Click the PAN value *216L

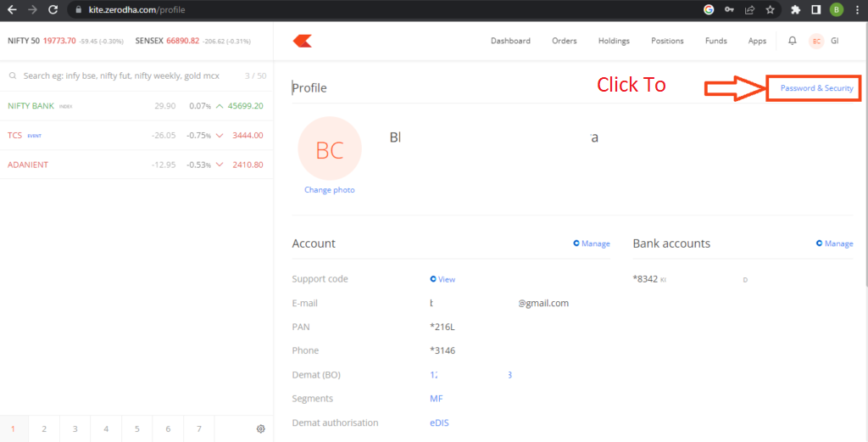point(442,327)
